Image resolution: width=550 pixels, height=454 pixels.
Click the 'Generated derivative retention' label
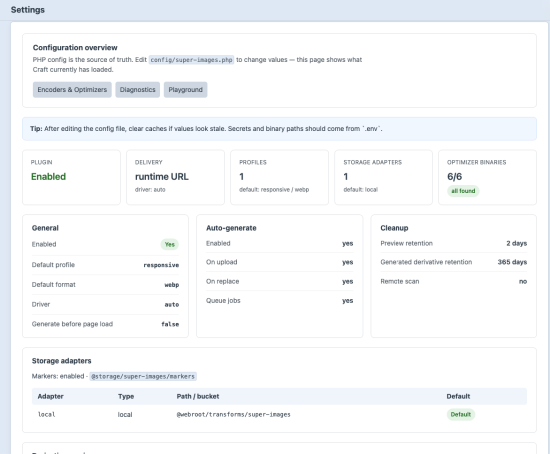tap(426, 262)
